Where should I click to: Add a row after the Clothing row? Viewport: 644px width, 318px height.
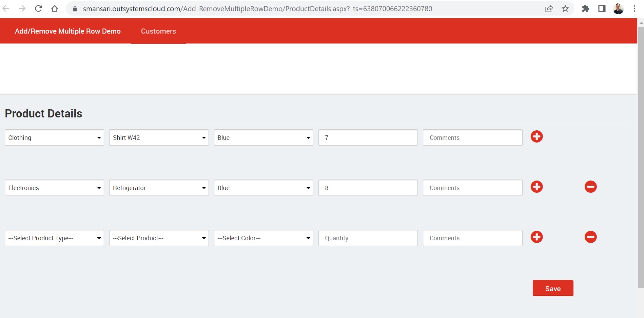536,137
